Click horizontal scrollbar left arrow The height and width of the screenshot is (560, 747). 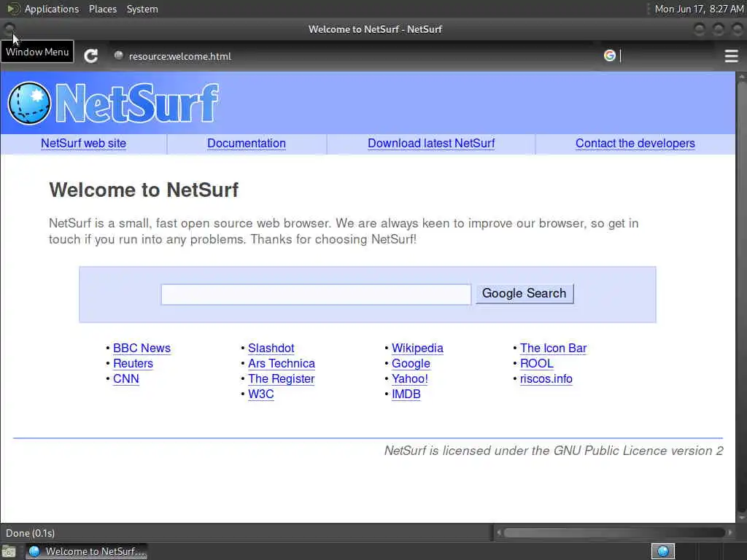tap(499, 532)
